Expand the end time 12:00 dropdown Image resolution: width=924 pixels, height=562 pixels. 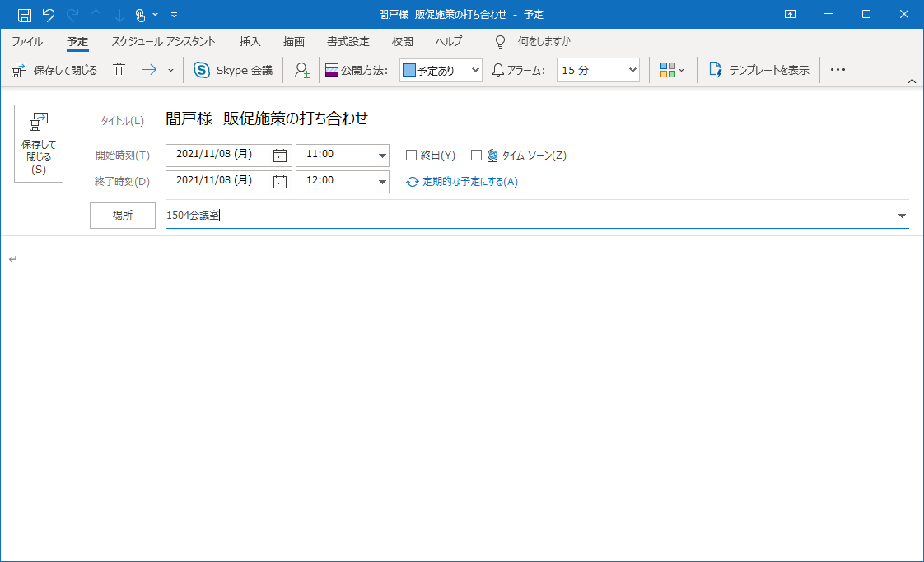click(x=380, y=181)
